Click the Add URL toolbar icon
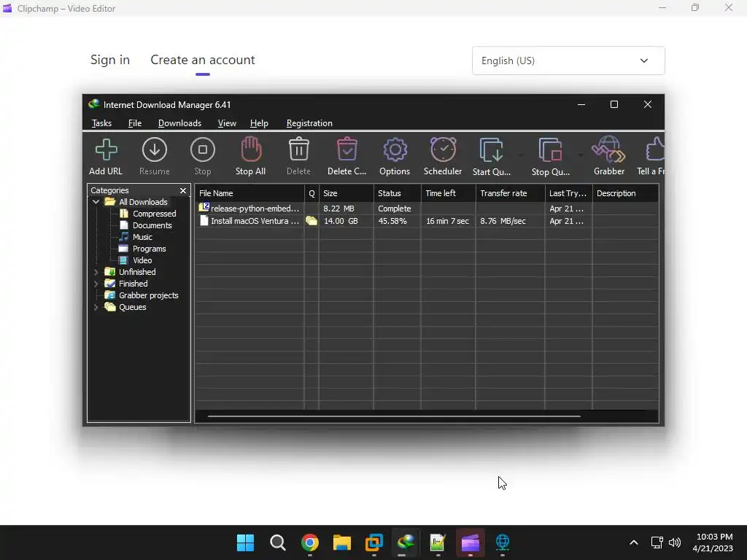Image resolution: width=747 pixels, height=560 pixels. click(x=106, y=156)
